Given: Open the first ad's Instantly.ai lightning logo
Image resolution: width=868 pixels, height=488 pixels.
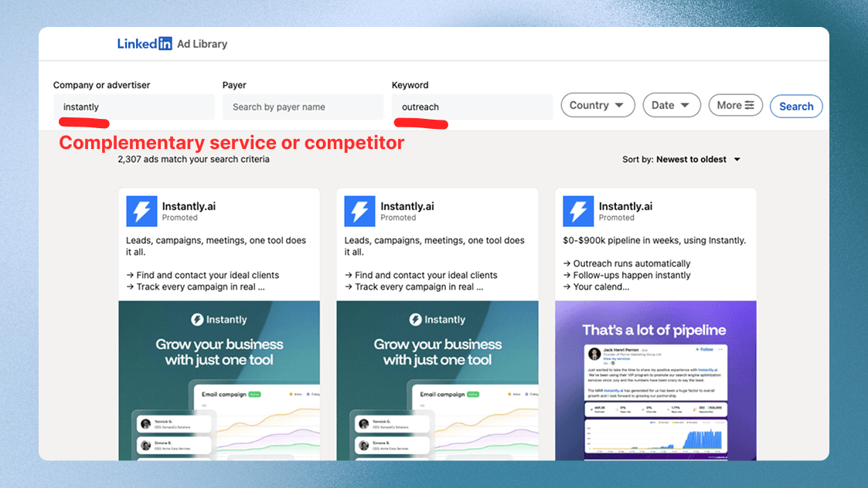Looking at the screenshot, I should click(x=141, y=212).
